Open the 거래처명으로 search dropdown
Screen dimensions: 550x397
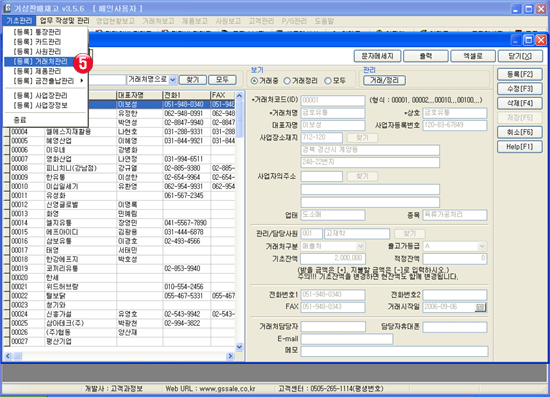pyautogui.click(x=173, y=80)
